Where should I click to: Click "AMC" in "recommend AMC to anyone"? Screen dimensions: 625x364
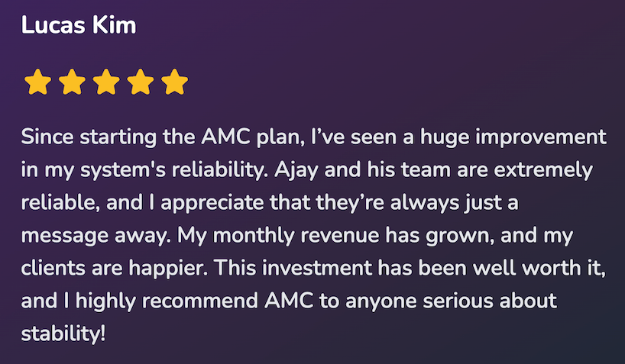click(289, 301)
